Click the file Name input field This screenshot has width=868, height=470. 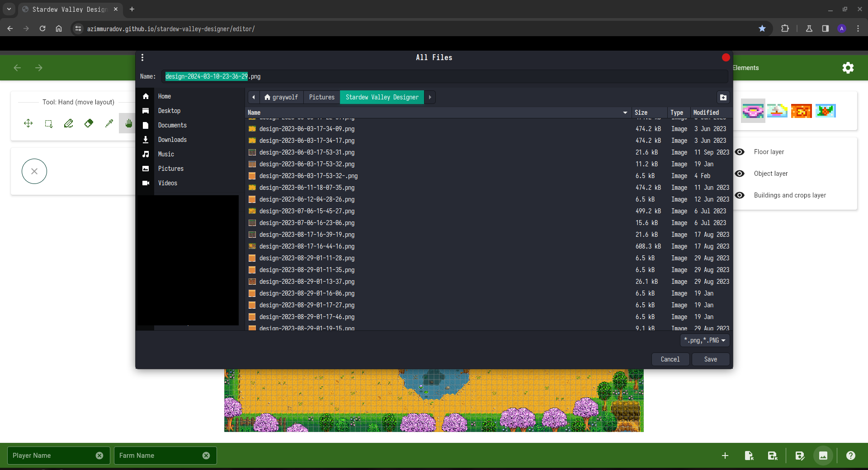pyautogui.click(x=444, y=76)
